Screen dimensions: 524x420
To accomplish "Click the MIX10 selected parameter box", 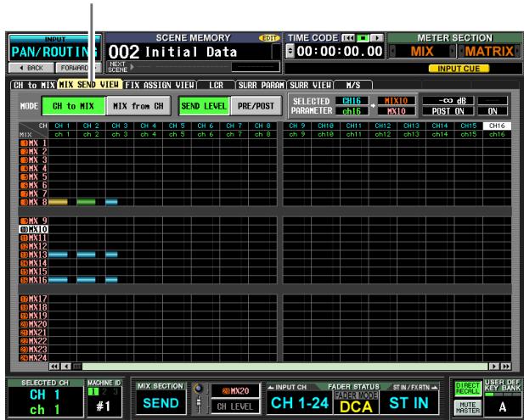I will (x=397, y=100).
